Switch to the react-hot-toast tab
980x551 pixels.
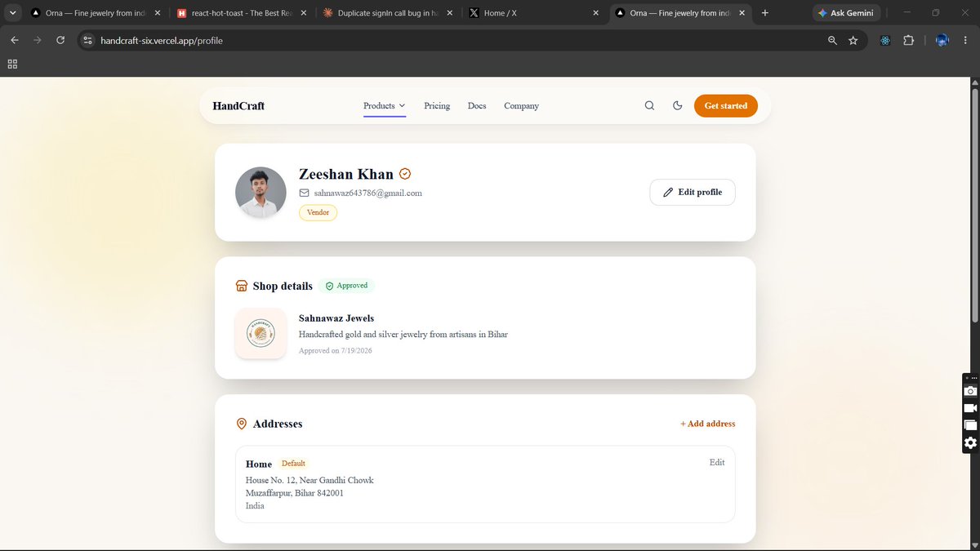pyautogui.click(x=240, y=13)
